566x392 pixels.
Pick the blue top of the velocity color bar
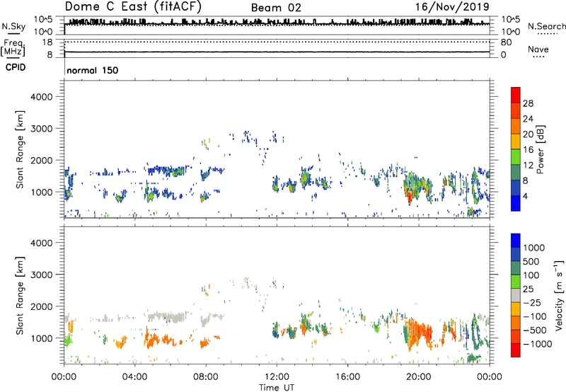[x=516, y=241]
